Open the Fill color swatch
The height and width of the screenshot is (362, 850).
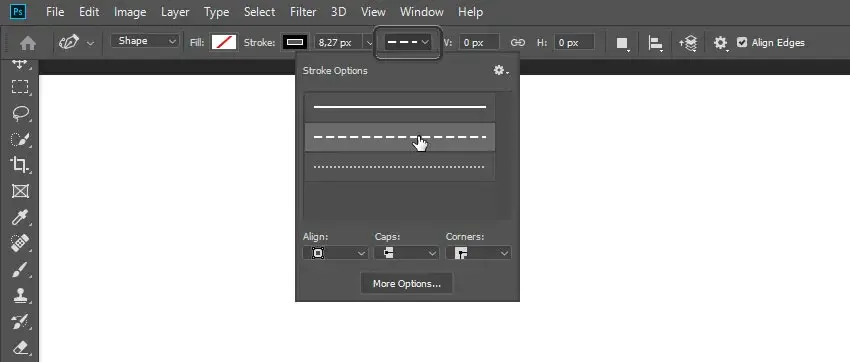[224, 42]
